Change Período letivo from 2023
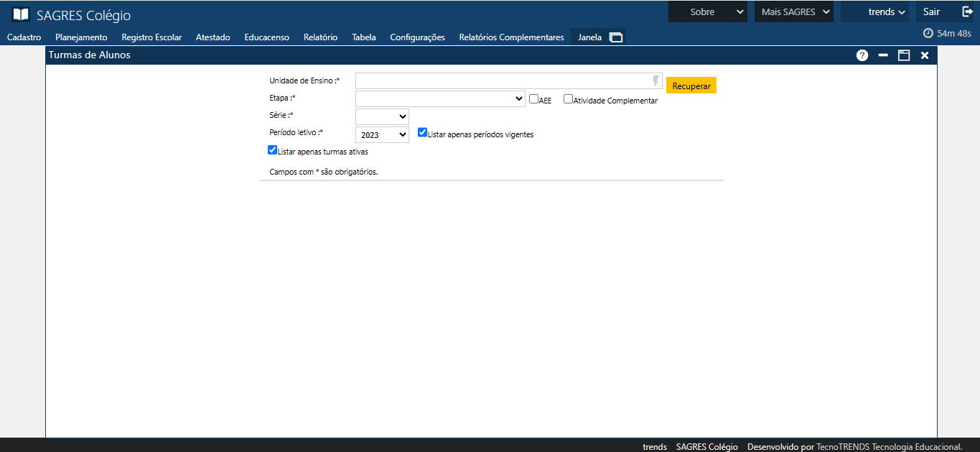Viewport: 980px width, 452px height. (x=382, y=135)
